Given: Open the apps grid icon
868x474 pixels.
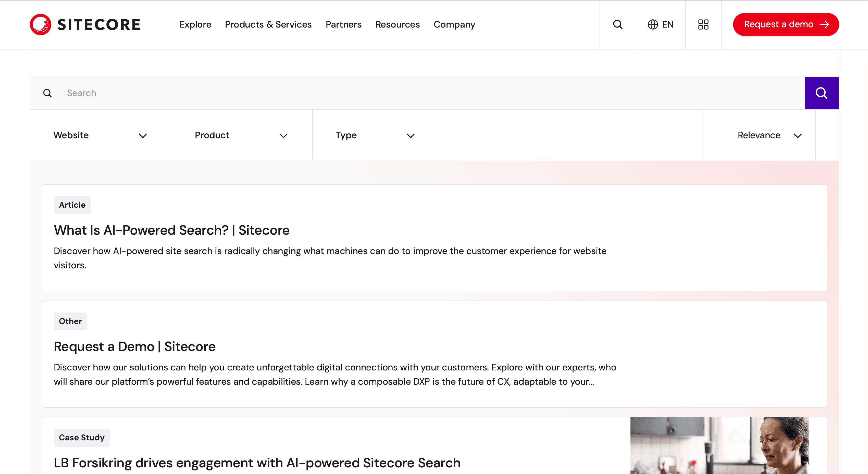Looking at the screenshot, I should [x=703, y=24].
